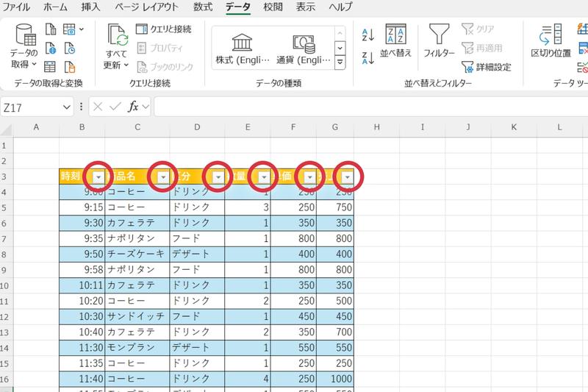Screen dimensions: 588x392
Task: Open the filter dropdown in column G header
Action: [348, 177]
